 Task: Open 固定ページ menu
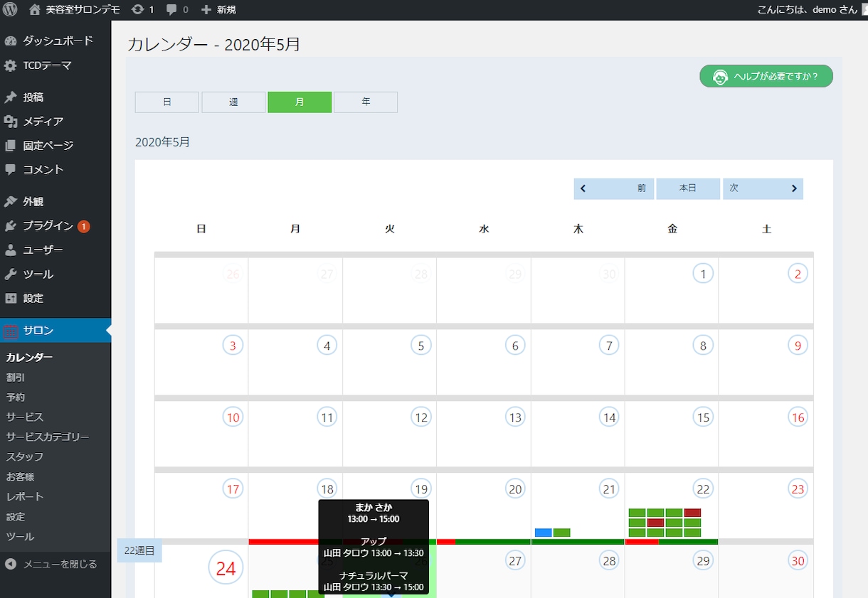tap(55, 146)
